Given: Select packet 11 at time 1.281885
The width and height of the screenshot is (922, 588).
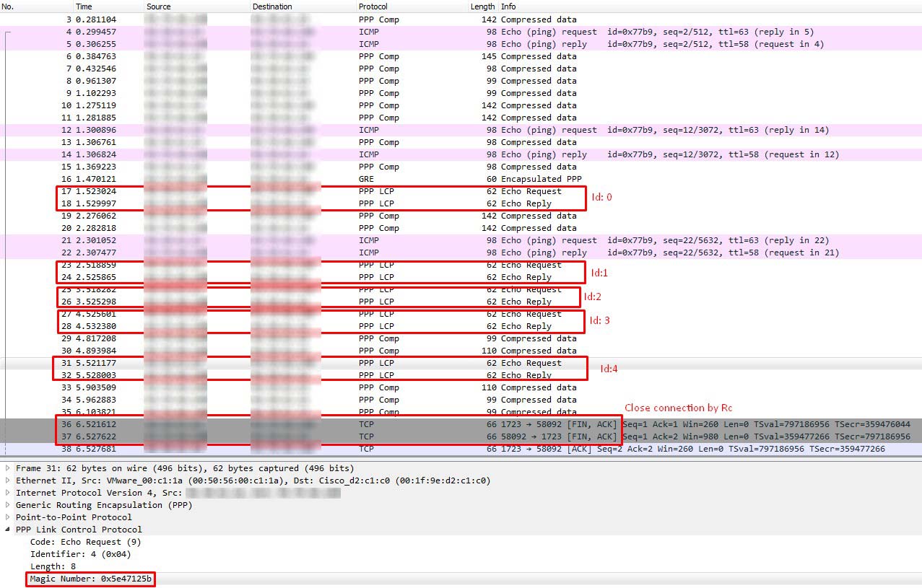Looking at the screenshot, I should pos(461,118).
